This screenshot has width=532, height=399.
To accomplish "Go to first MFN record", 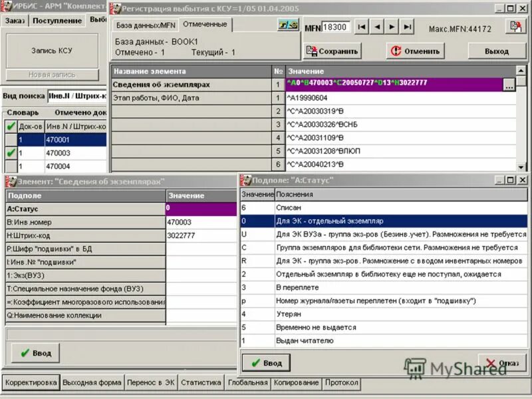I will tap(362, 27).
